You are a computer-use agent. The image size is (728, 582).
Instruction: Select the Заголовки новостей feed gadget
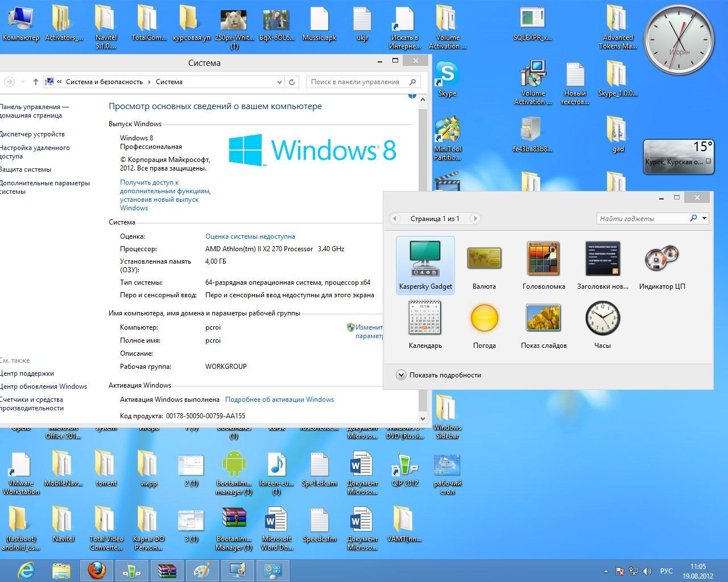(x=602, y=265)
